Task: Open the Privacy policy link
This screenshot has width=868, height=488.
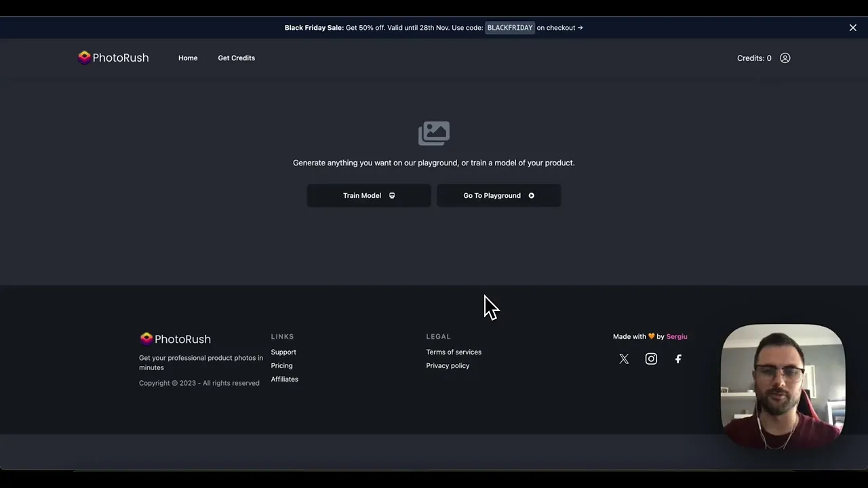Action: coord(448,366)
